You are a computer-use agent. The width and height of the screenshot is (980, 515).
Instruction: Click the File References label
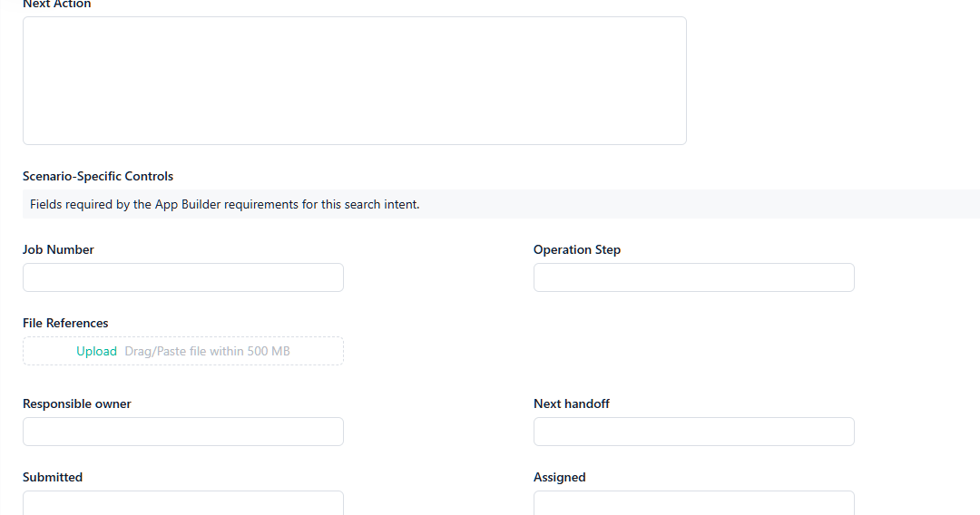[65, 323]
